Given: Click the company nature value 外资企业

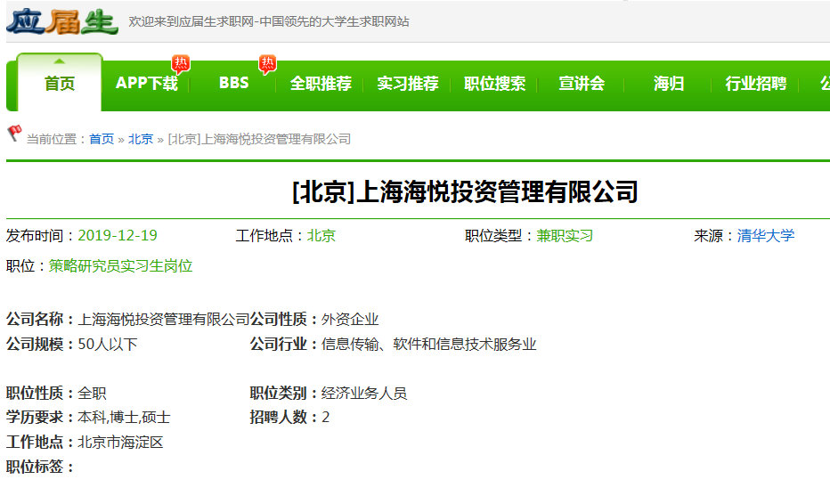Looking at the screenshot, I should pyautogui.click(x=350, y=320).
